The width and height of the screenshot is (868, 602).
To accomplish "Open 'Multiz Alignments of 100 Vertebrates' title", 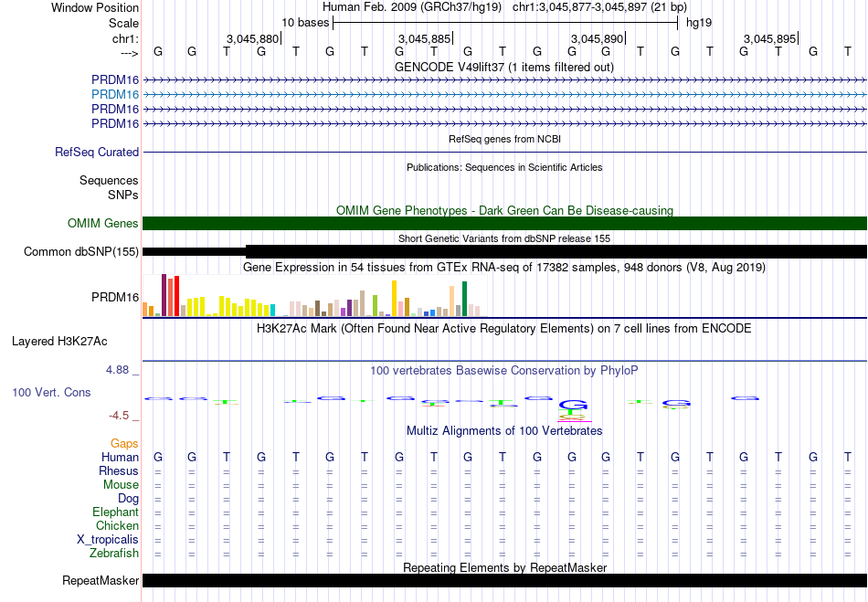I will point(504,430).
